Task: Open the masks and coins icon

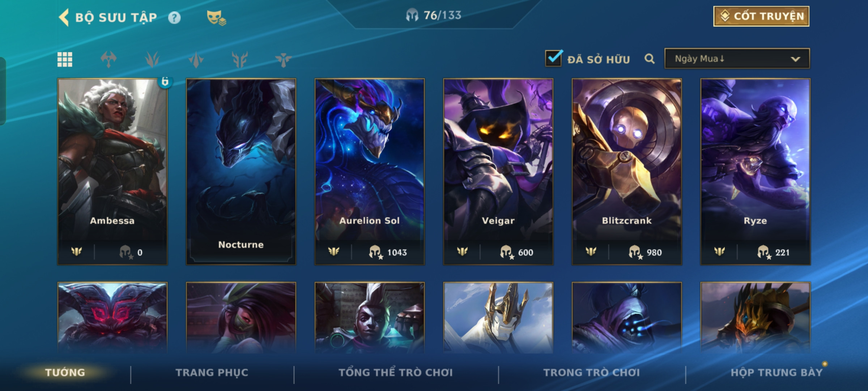Action: [x=216, y=18]
